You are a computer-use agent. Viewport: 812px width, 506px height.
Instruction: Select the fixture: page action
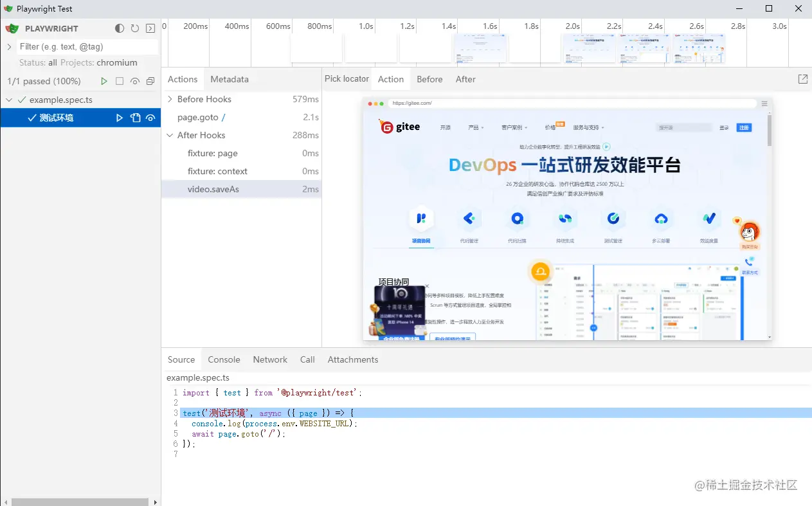[241, 153]
